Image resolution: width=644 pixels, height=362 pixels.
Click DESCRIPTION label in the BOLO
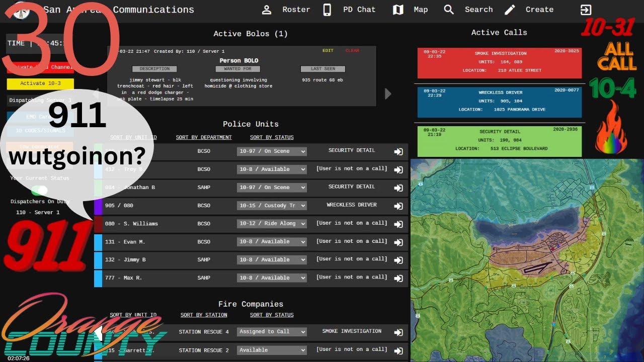click(x=154, y=69)
